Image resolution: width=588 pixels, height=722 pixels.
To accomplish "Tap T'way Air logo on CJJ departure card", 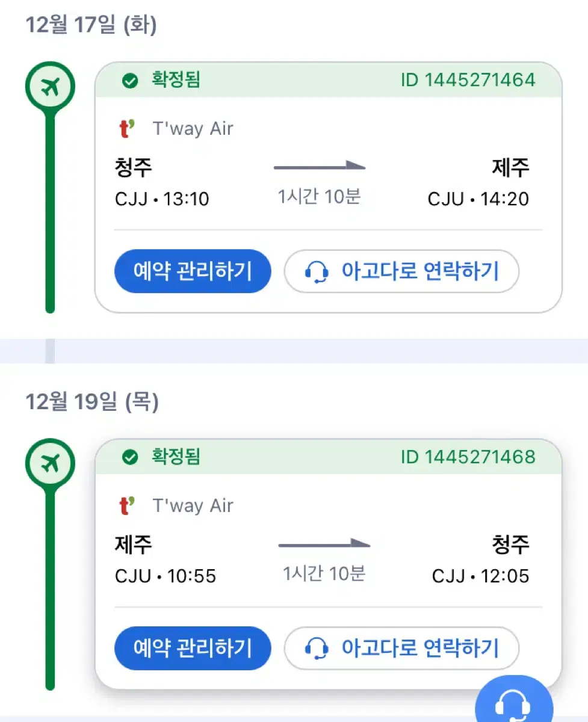I will coord(127,129).
